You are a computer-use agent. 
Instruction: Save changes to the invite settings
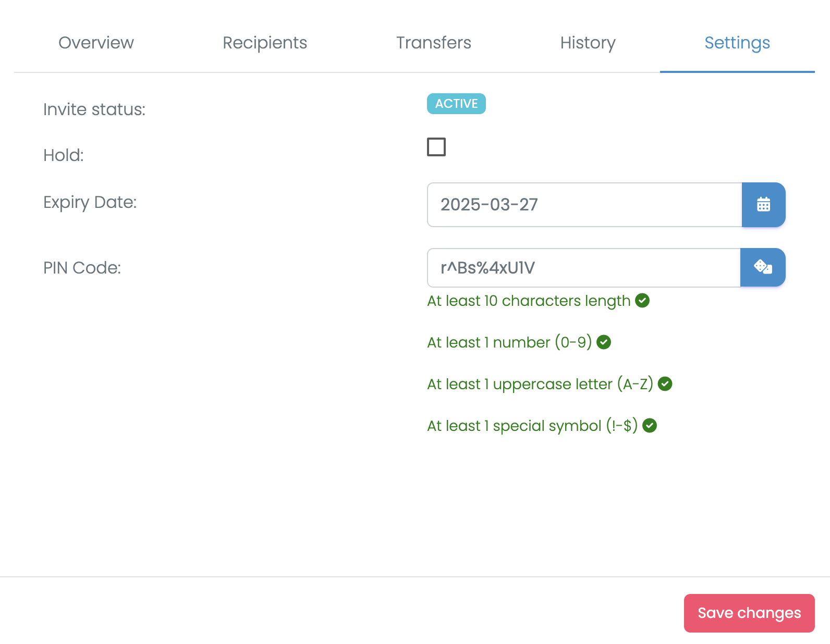749,613
